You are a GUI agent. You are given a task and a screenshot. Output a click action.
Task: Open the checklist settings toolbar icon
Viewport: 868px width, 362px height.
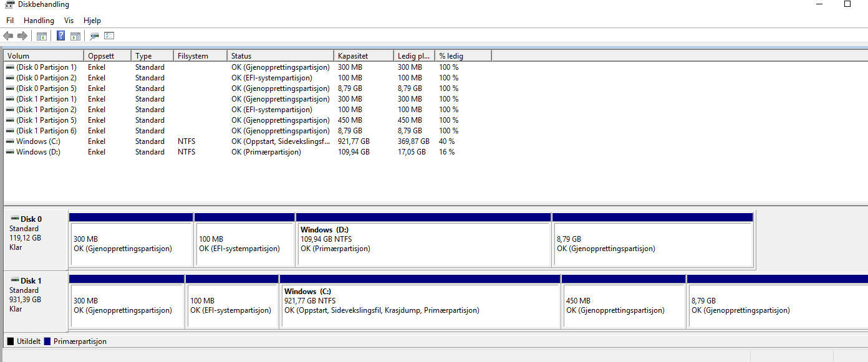point(110,36)
